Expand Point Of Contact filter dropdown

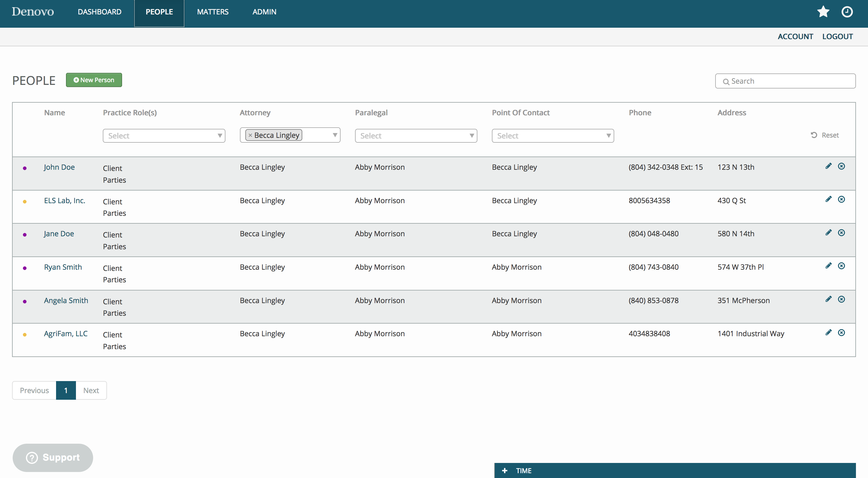(553, 136)
